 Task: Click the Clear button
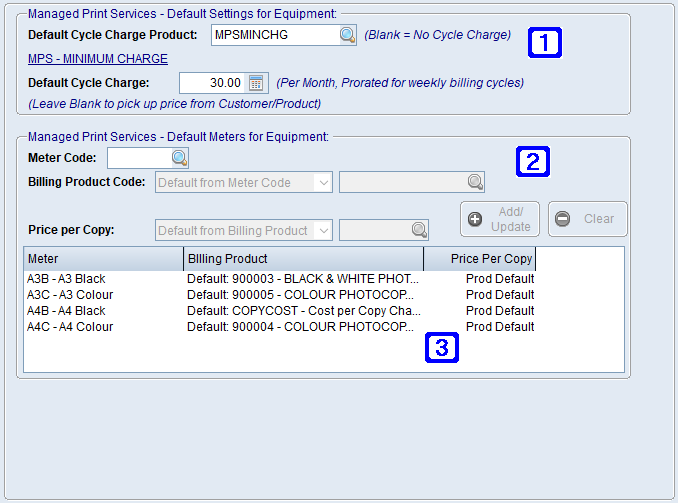pos(588,219)
